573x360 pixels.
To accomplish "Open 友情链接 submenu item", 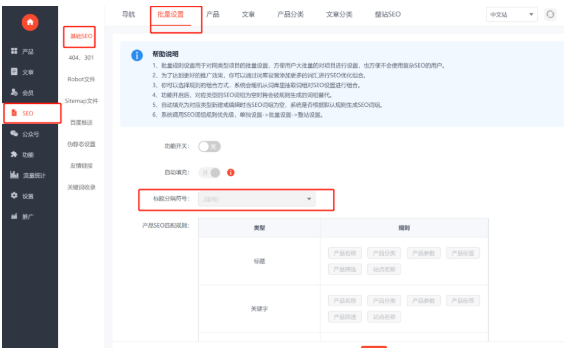I will click(x=81, y=166).
